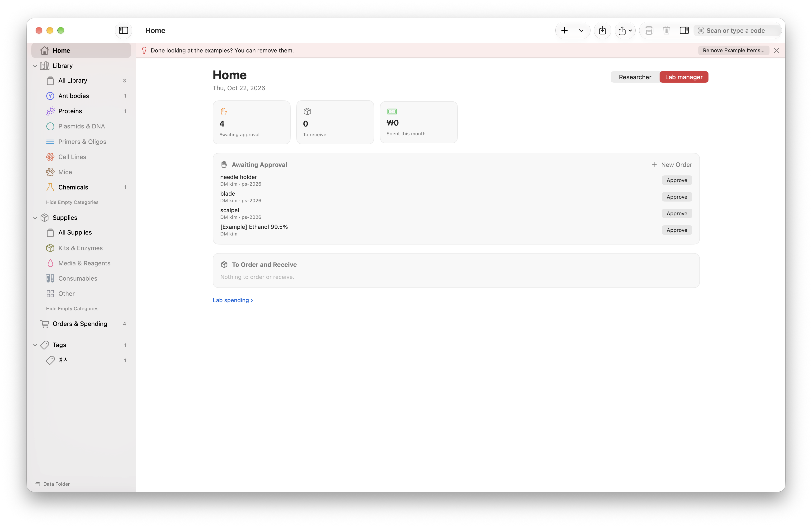The width and height of the screenshot is (812, 527).
Task: Open the dropdown arrow beside plus button
Action: coord(581,30)
